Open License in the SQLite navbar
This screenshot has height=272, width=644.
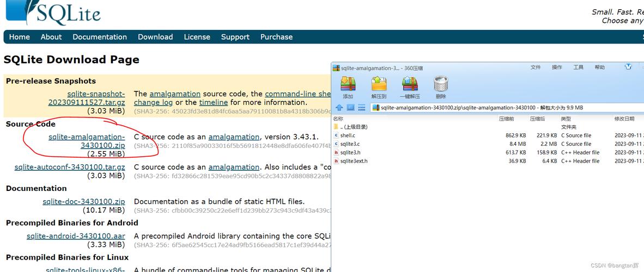point(197,37)
